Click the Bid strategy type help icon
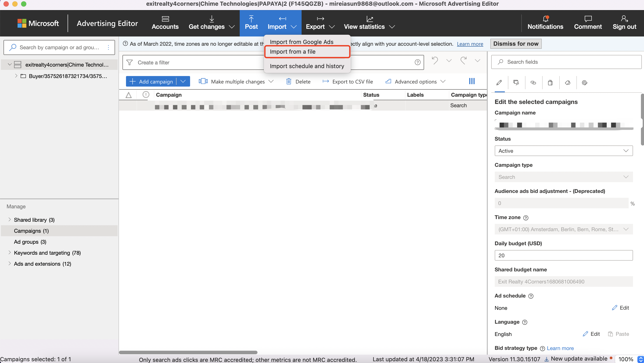The height and width of the screenshot is (363, 644). (542, 349)
